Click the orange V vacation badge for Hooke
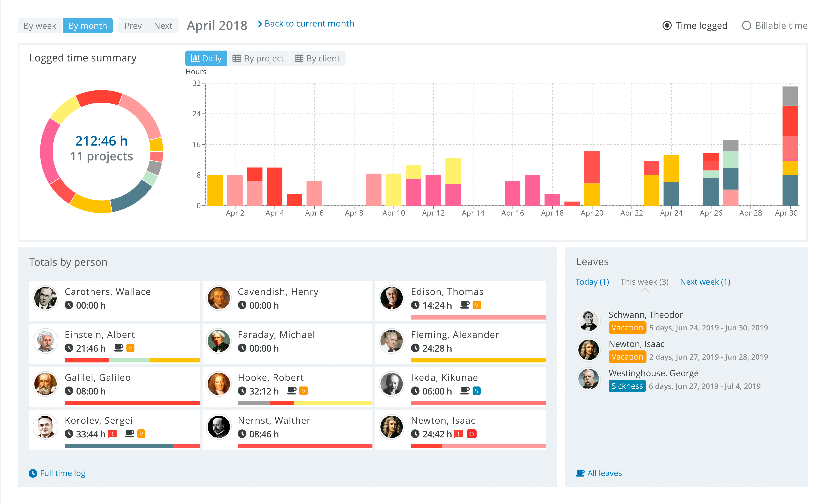The image size is (825, 504). pos(303,391)
